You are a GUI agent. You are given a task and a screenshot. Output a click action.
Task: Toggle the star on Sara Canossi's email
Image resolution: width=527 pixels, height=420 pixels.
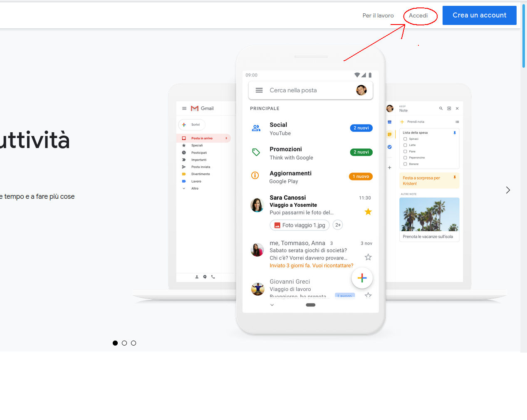click(x=368, y=212)
